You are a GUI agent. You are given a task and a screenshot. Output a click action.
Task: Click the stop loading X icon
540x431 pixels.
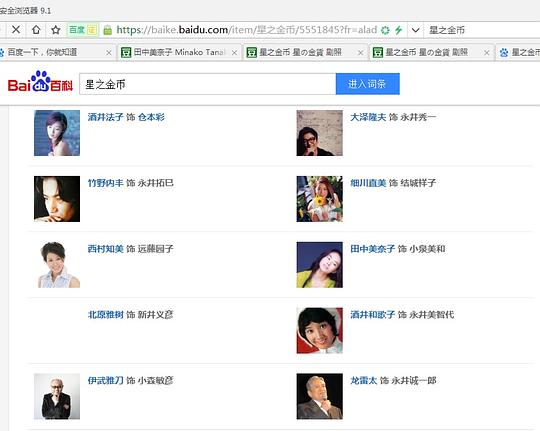tap(16, 30)
